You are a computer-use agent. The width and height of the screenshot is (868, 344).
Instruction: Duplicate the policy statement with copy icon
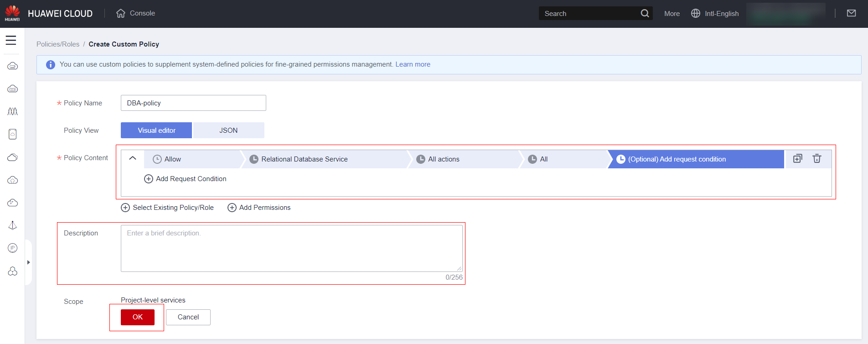(x=797, y=159)
